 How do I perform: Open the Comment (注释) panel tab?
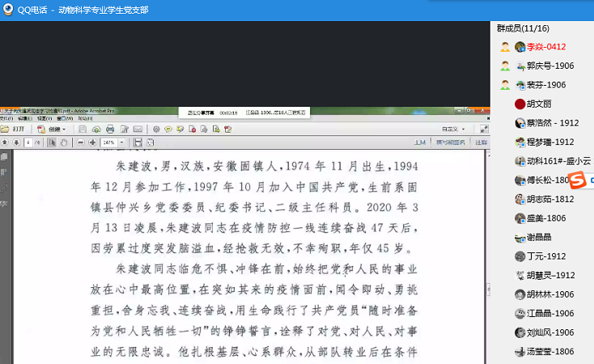[x=482, y=142]
